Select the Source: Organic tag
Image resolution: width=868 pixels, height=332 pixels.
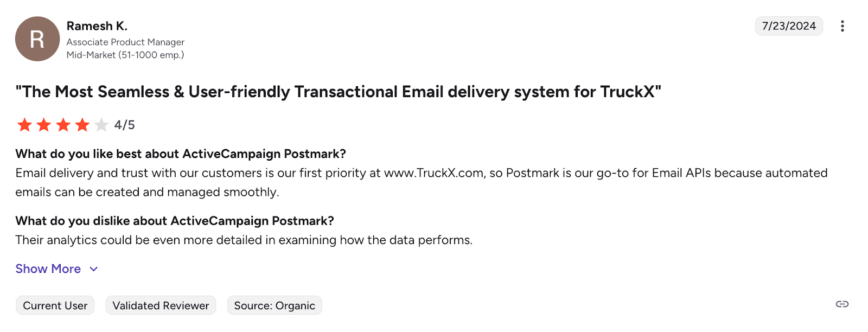(275, 305)
